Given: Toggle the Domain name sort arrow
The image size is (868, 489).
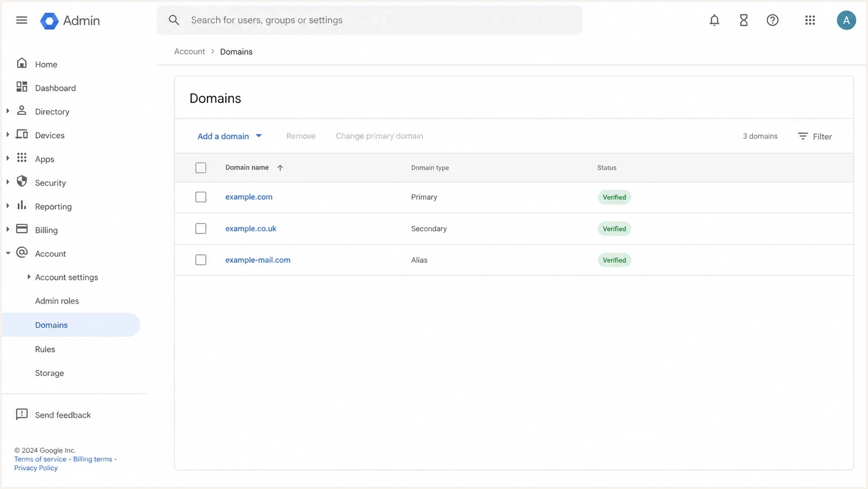Looking at the screenshot, I should click(x=280, y=168).
